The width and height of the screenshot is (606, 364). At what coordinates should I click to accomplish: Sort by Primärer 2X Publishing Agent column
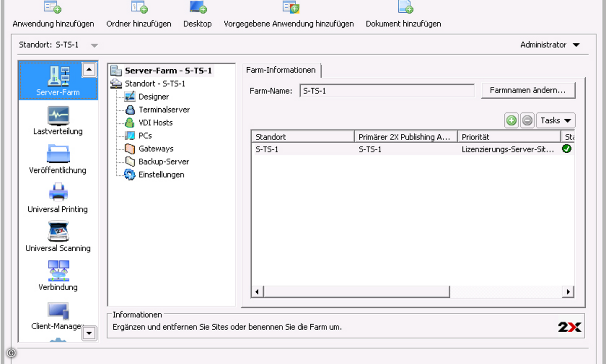pos(406,137)
